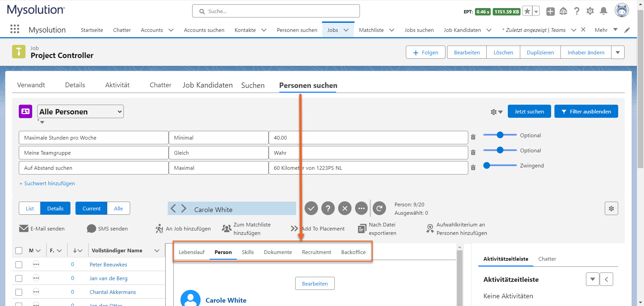Click the Jetzt suchen button

[529, 111]
